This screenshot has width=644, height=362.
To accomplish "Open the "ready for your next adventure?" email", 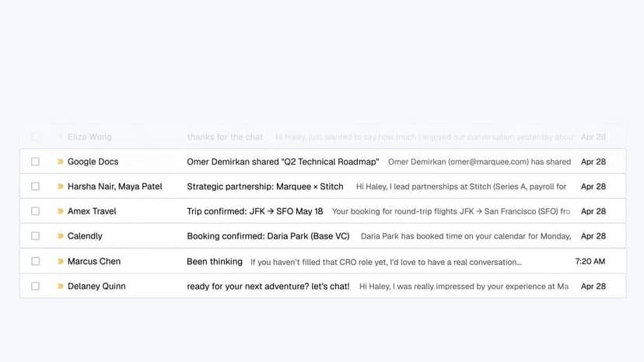I will click(x=323, y=286).
